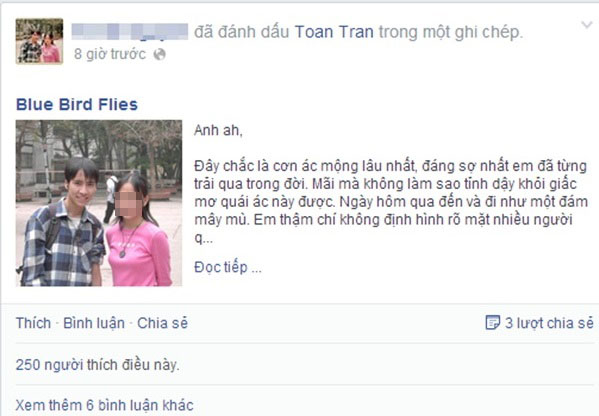This screenshot has width=599, height=416.
Task: Click the '250' like count number
Action: (28, 365)
